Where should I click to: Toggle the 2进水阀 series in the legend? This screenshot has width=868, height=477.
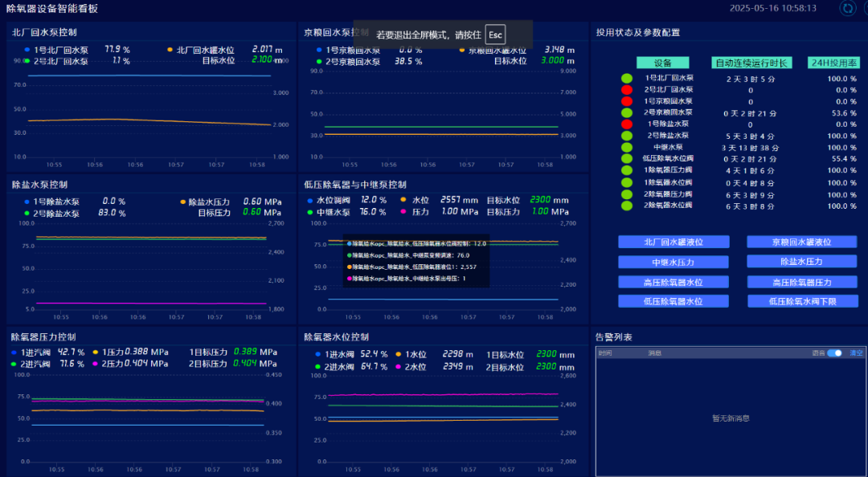click(334, 366)
